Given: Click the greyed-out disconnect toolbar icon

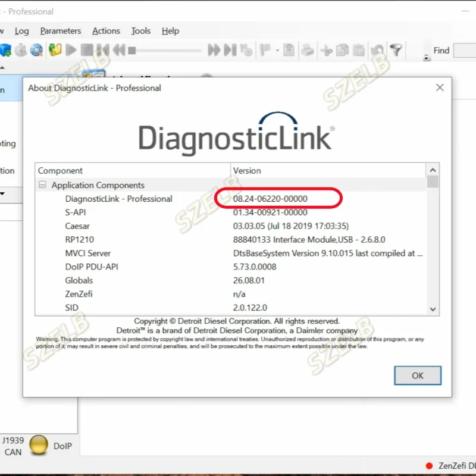Looking at the screenshot, I should pos(21,50).
